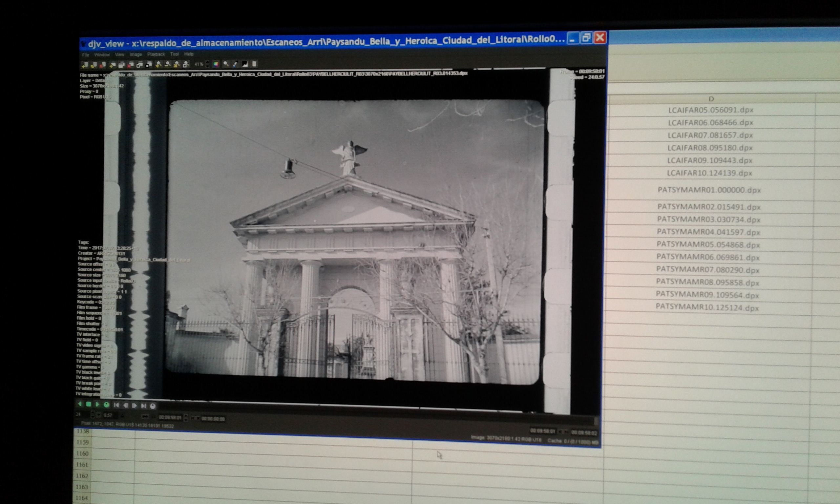Toggle the green loop playback button
This screenshot has height=504, width=840.
(106, 405)
